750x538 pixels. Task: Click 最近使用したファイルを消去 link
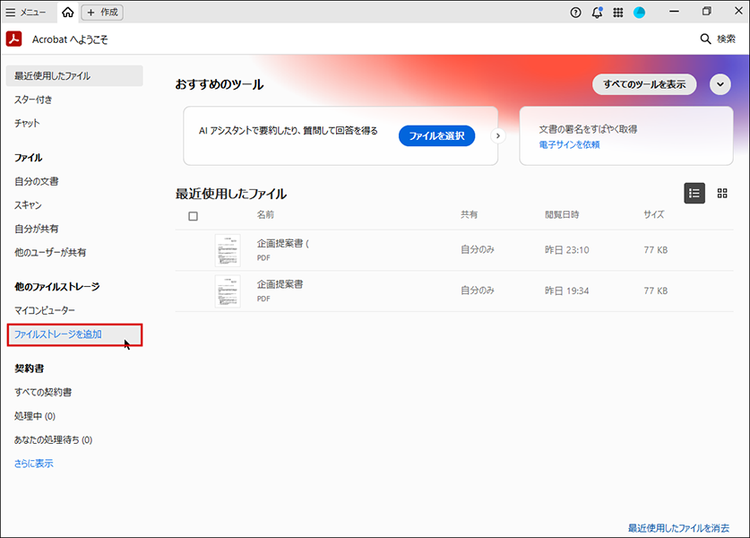click(678, 527)
